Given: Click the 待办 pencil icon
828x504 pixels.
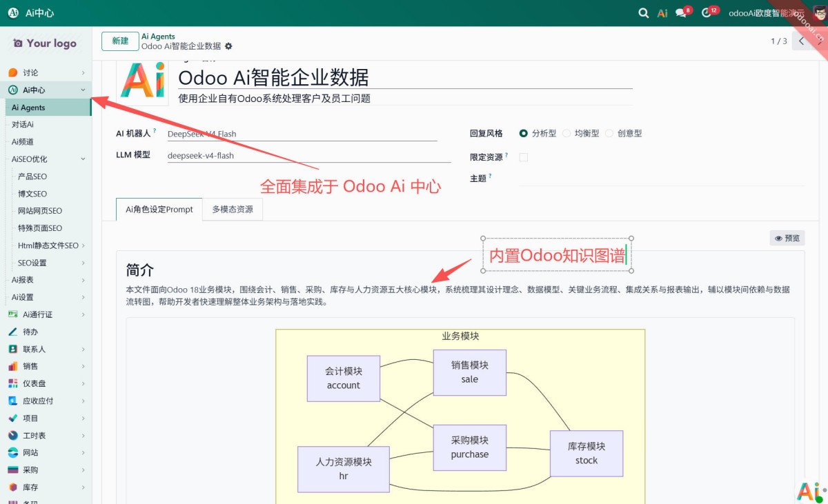Looking at the screenshot, I should click(x=12, y=332).
